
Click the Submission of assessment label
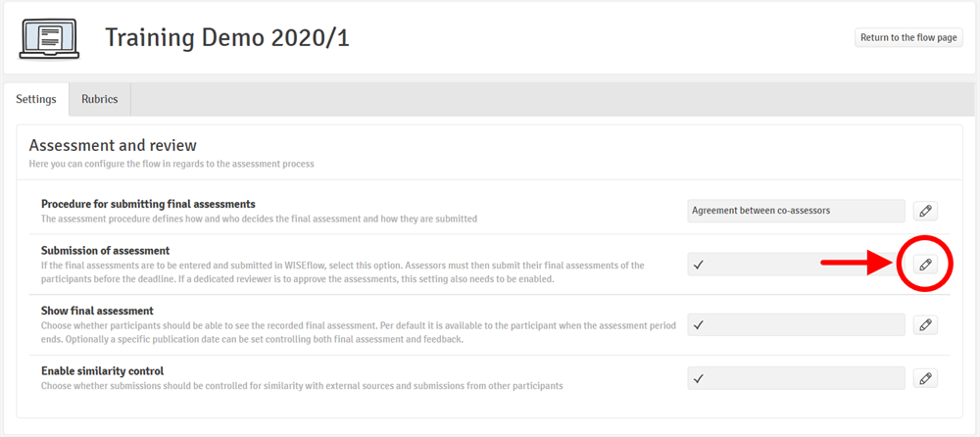click(105, 251)
